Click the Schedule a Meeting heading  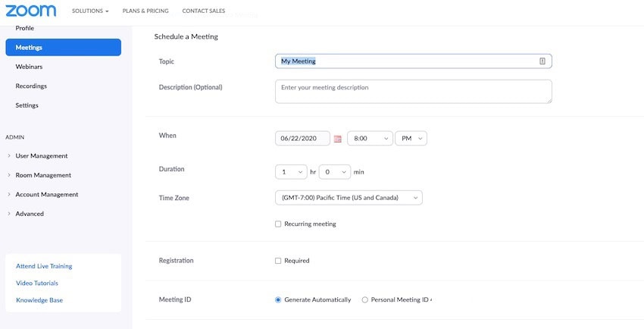click(x=186, y=36)
